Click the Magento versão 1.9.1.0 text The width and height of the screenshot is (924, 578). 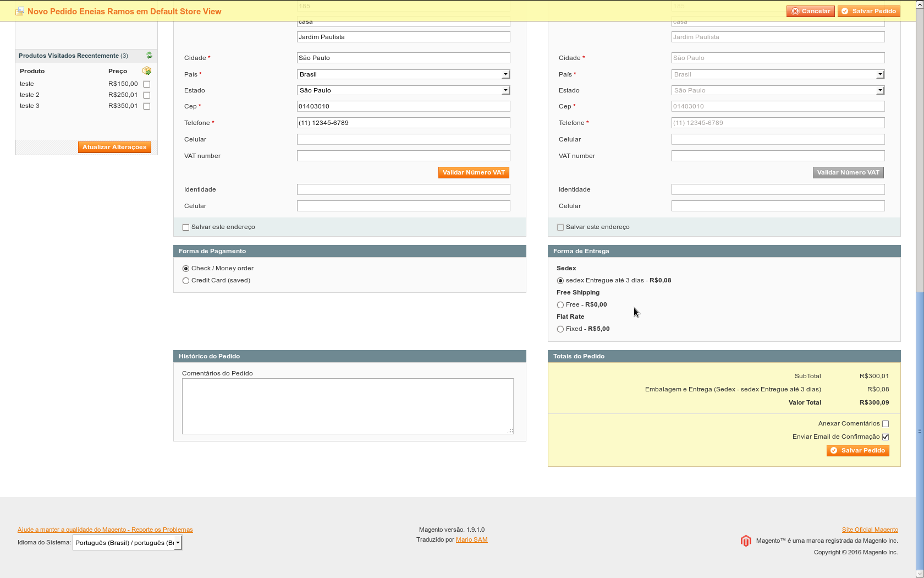coord(452,530)
